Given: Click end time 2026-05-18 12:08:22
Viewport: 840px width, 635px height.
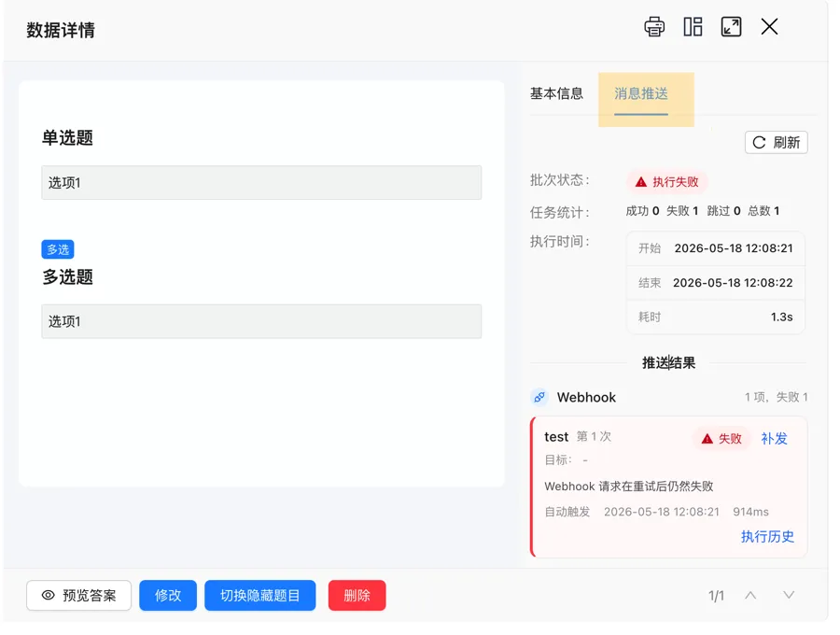Looking at the screenshot, I should [x=733, y=282].
